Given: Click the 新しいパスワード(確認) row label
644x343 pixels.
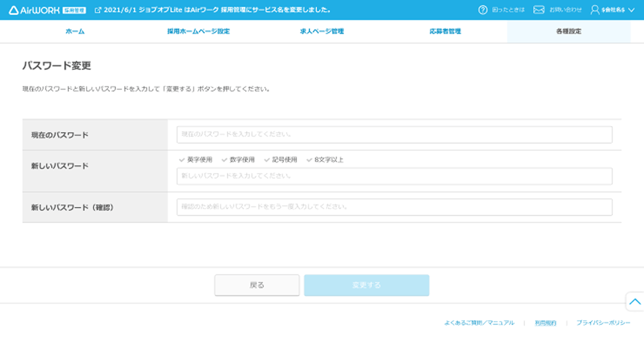Looking at the screenshot, I should 73,208.
